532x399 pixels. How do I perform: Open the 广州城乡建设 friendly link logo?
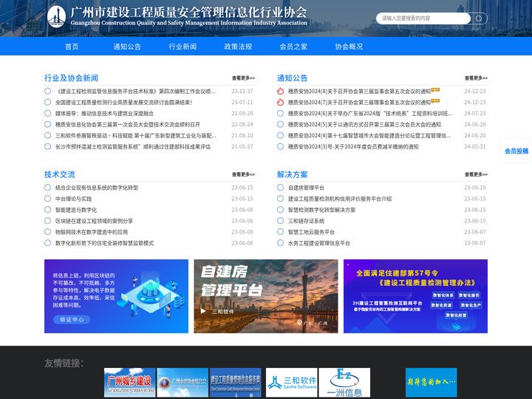(x=129, y=383)
